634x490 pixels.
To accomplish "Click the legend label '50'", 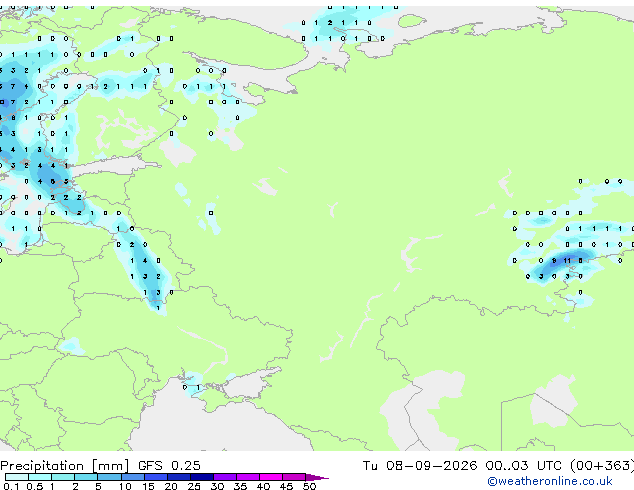I will point(309,486).
